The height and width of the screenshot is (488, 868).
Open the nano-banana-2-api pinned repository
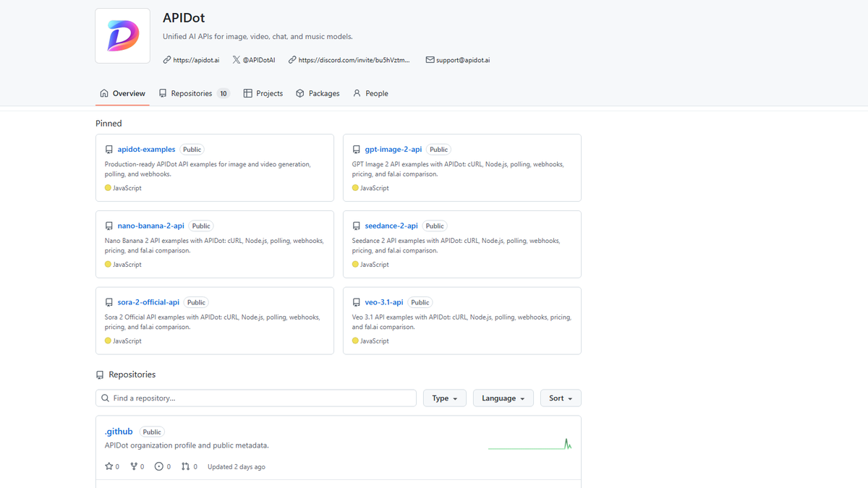click(151, 226)
